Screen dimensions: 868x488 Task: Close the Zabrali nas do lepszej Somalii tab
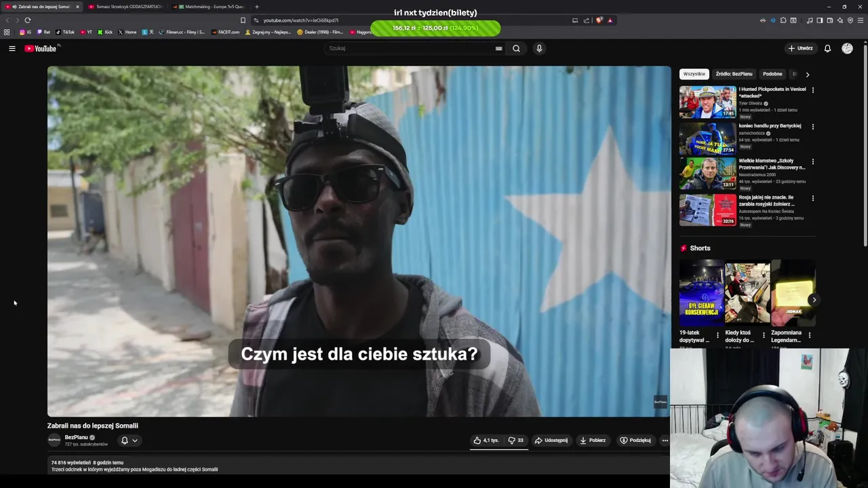(x=77, y=7)
